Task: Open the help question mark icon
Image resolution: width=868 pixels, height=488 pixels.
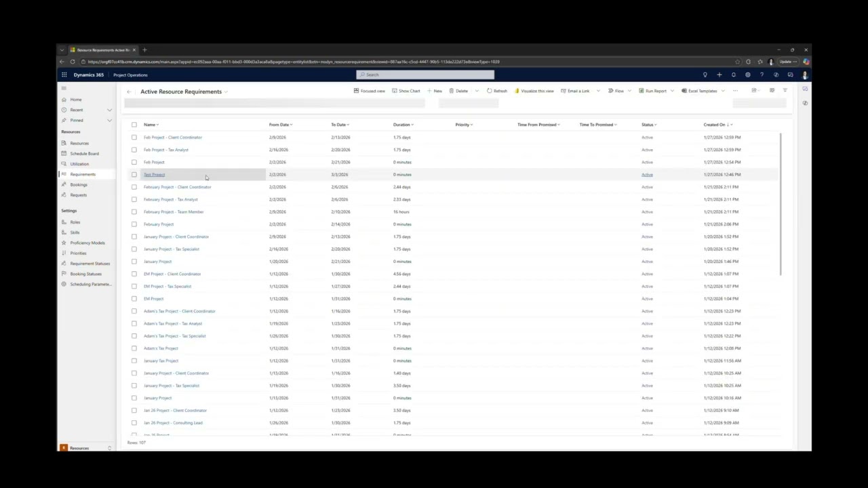Action: coord(762,75)
